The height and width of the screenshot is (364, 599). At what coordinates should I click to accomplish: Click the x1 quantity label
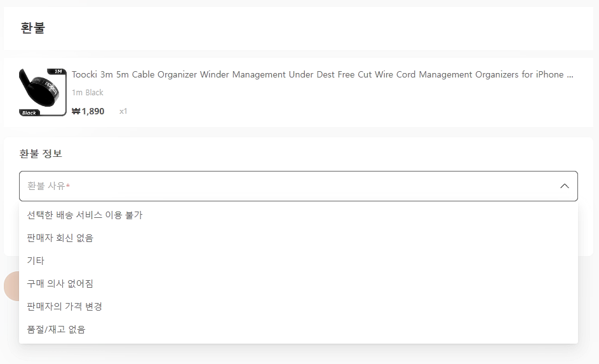click(x=123, y=111)
